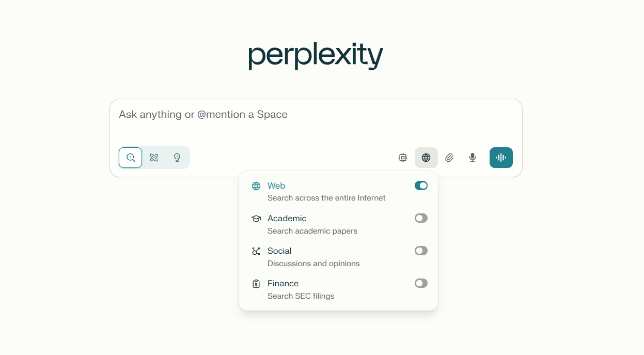
Task: Start dictation with microphone icon
Action: coord(473,158)
